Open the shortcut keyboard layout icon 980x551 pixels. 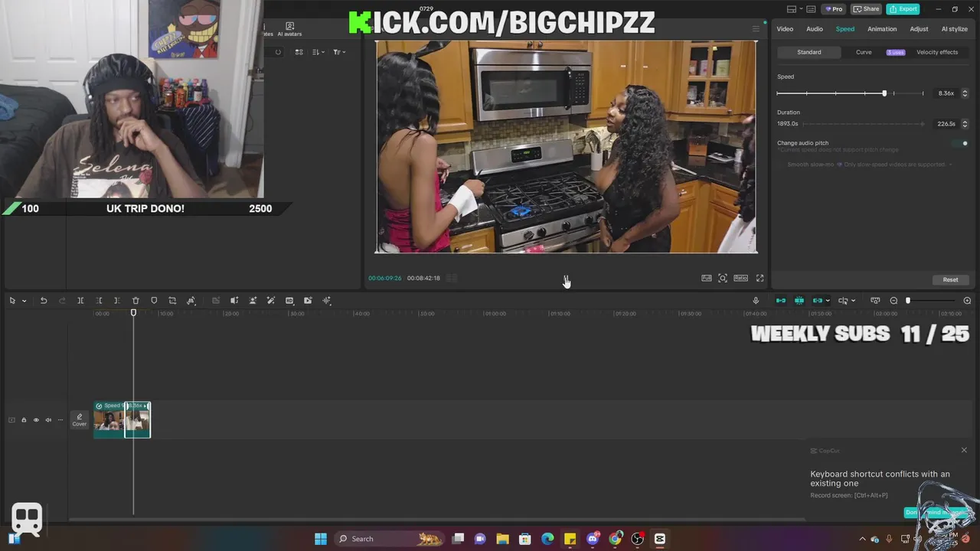pos(810,8)
